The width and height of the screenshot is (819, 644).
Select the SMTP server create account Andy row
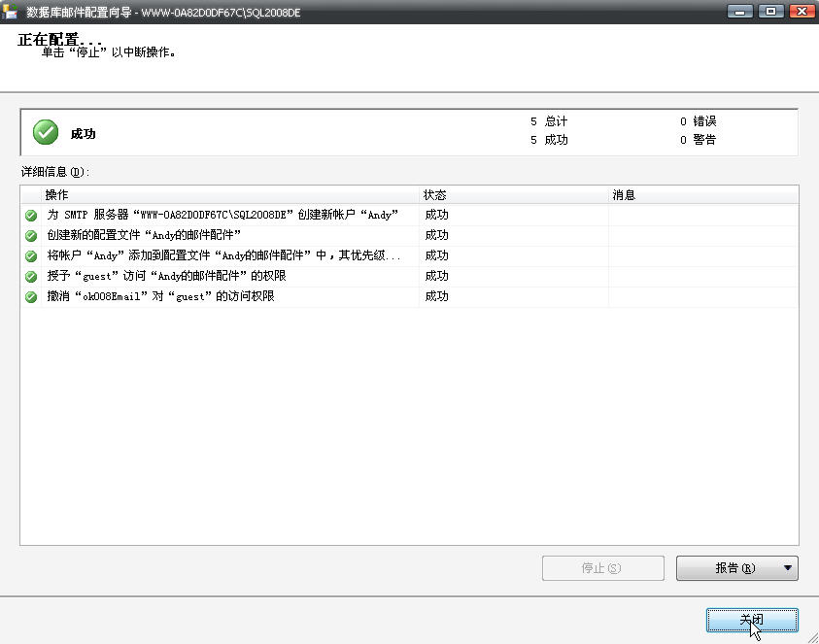222,215
